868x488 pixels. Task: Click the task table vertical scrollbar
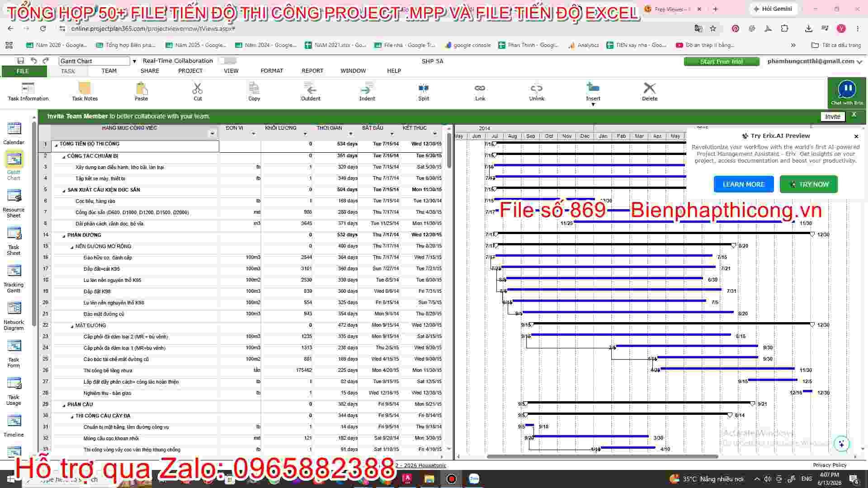449,151
